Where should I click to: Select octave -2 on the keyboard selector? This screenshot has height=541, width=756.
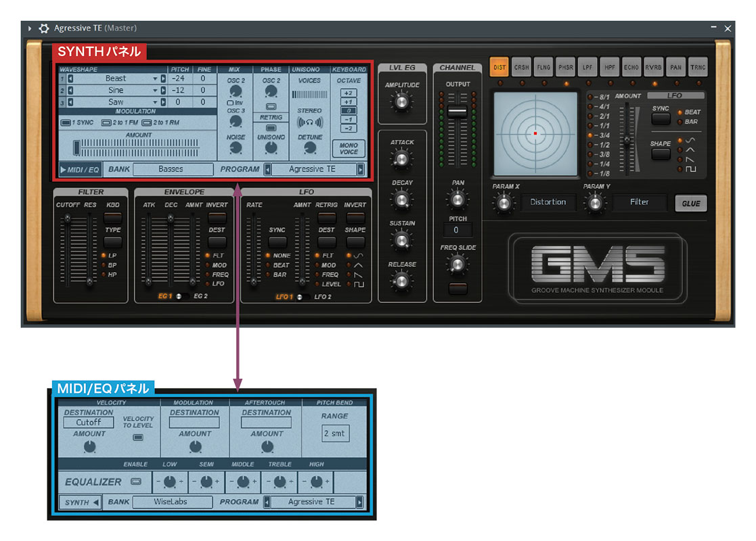[349, 128]
